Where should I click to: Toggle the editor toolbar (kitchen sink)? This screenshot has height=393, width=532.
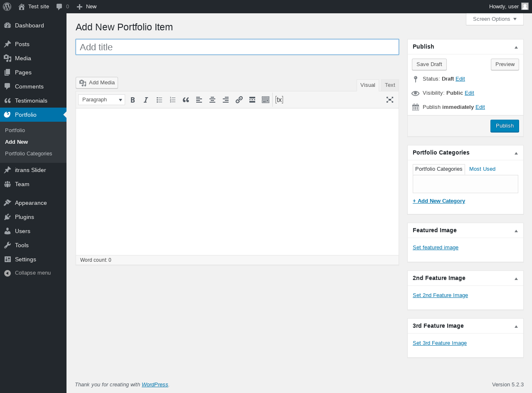266,100
